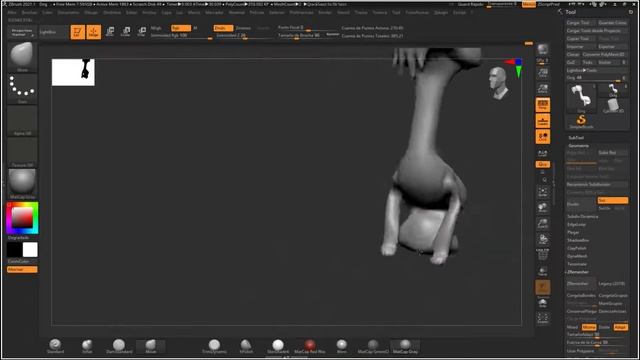Image resolution: width=640 pixels, height=360 pixels.
Task: Select the Rotate transform icon in top shelf
Action: pyautogui.click(x=142, y=32)
